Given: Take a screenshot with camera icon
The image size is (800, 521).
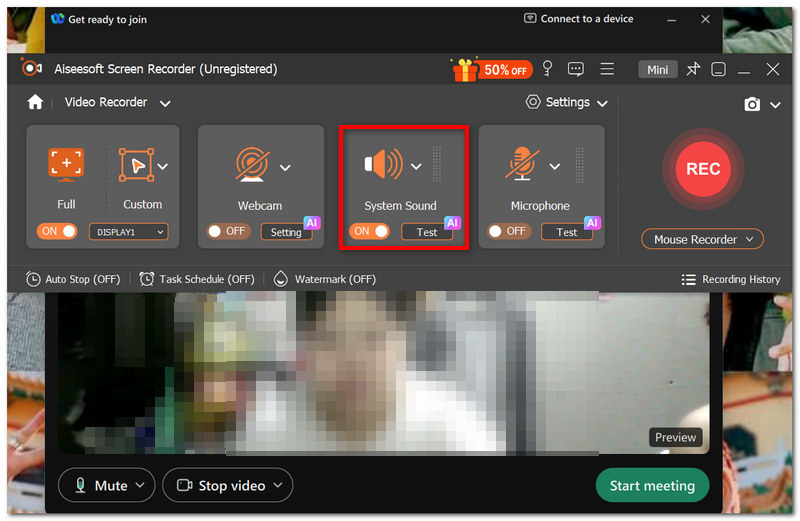Looking at the screenshot, I should 752,104.
